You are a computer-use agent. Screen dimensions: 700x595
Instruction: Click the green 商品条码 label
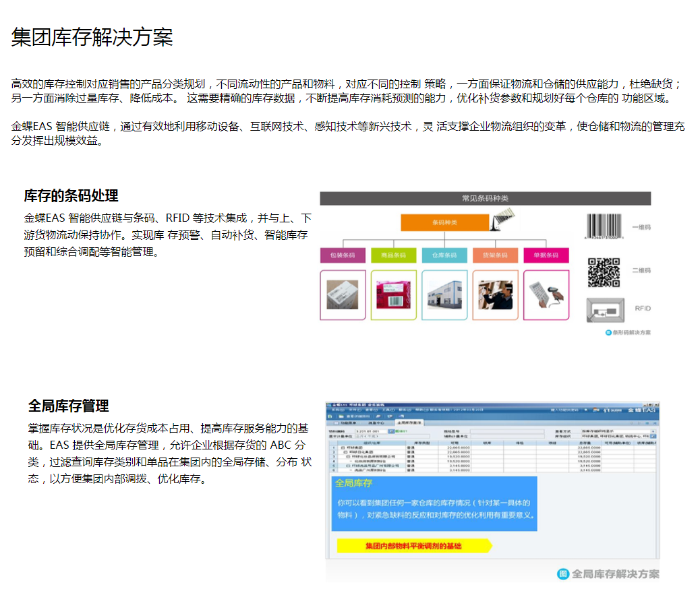[x=393, y=255]
